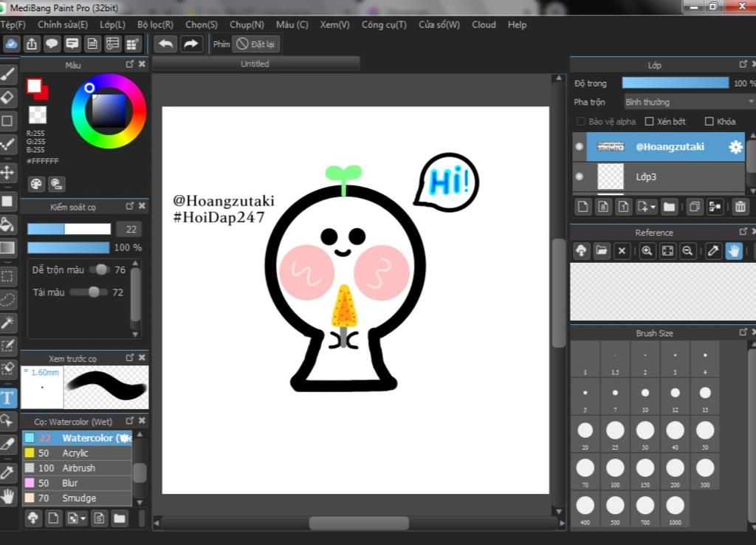Screen dimensions: 756x545
Task: Zoom out on the Reference image
Action: click(x=687, y=251)
